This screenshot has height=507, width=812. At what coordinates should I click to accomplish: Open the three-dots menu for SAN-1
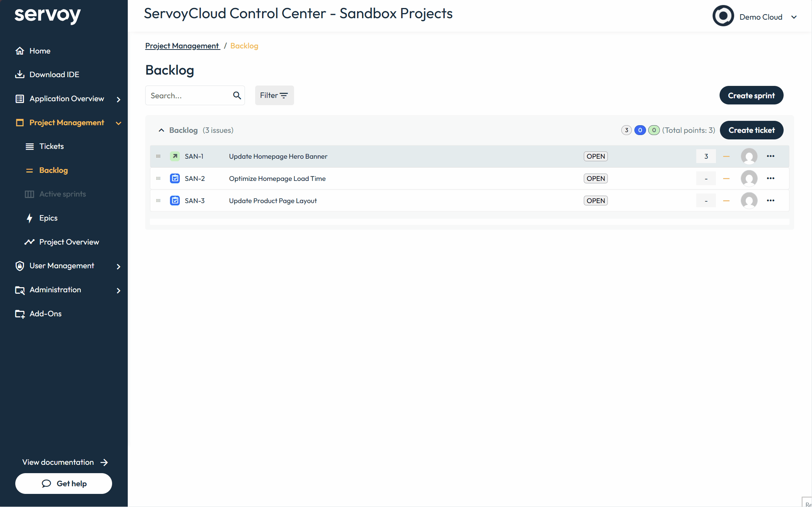[x=771, y=156]
